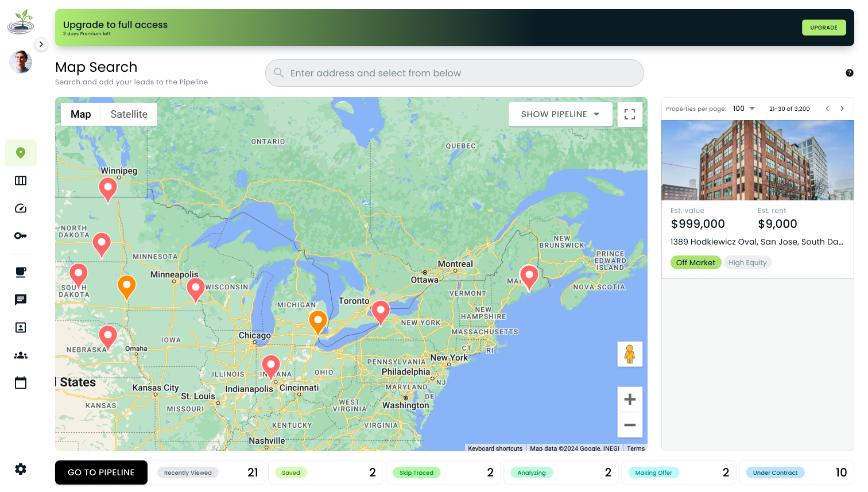The height and width of the screenshot is (492, 868).
Task: Click the orange pin near South Dakota
Action: (127, 287)
